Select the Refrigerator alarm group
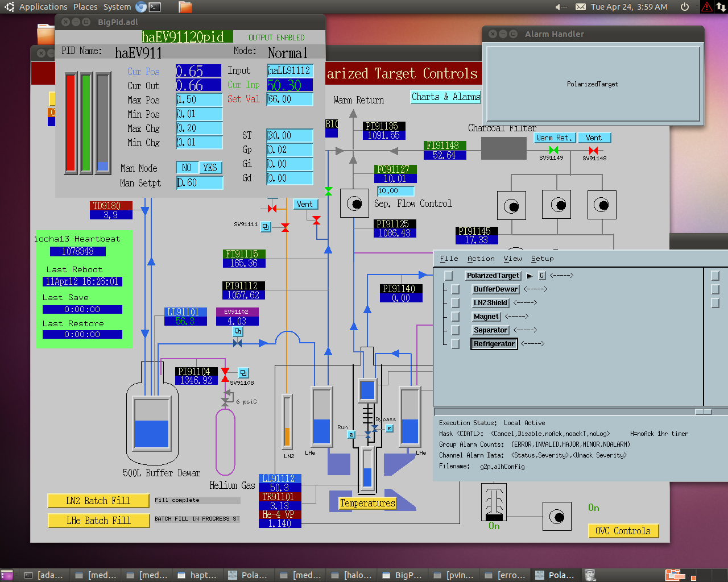This screenshot has width=728, height=582. pos(494,344)
